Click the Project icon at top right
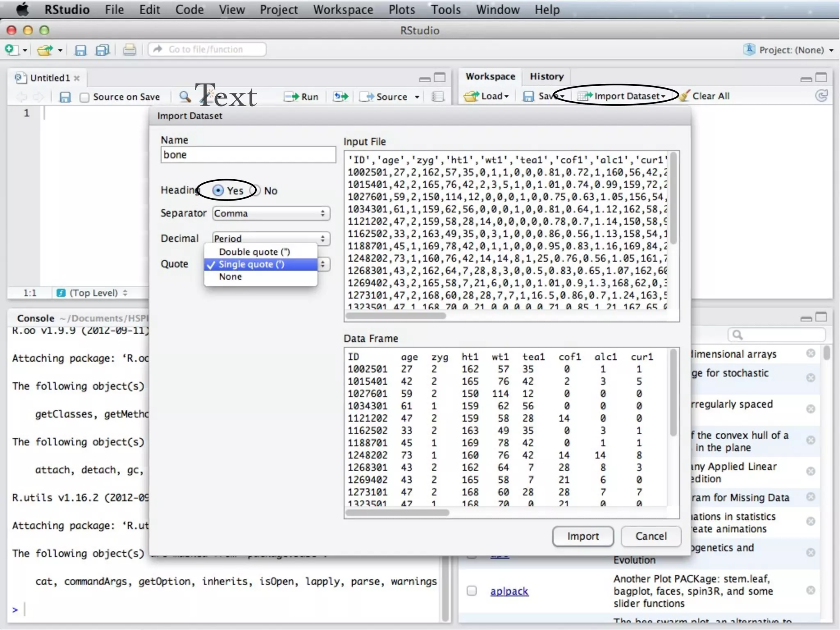This screenshot has height=630, width=840. point(749,50)
